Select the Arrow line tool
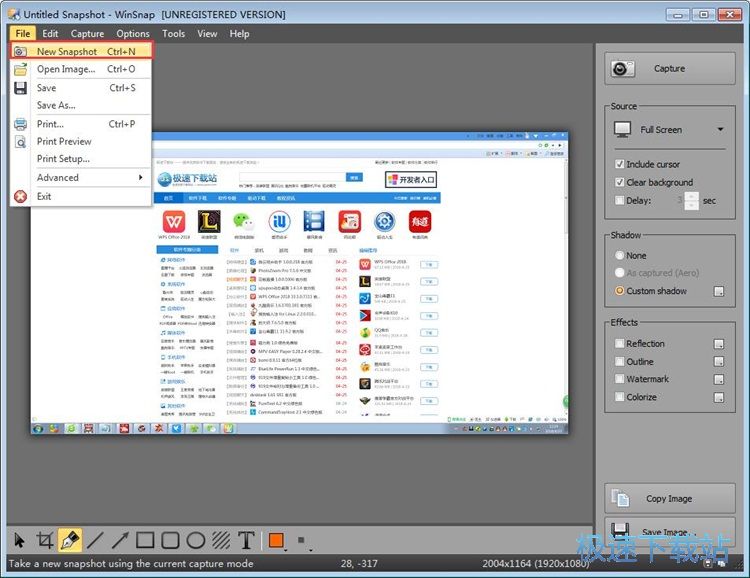750x578 pixels. pos(120,541)
